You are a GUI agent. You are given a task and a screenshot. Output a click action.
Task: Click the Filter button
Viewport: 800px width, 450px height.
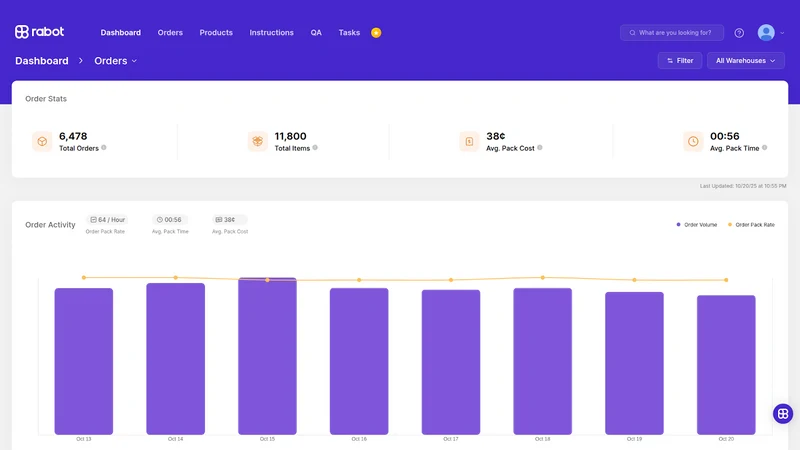[x=680, y=61]
